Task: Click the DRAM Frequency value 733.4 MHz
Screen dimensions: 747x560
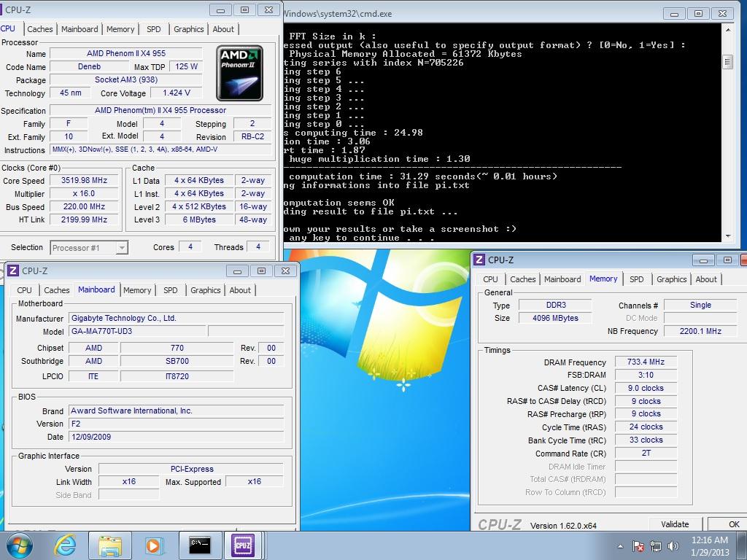Action: pos(646,362)
